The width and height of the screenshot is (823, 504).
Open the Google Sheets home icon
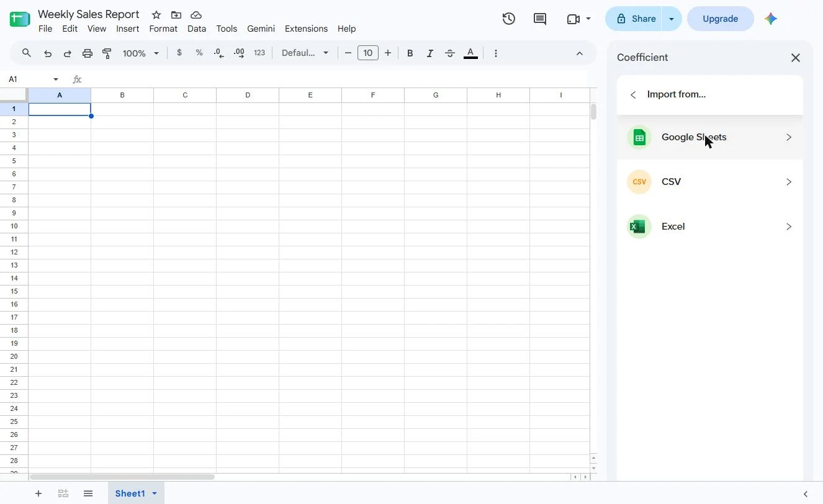tap(20, 19)
